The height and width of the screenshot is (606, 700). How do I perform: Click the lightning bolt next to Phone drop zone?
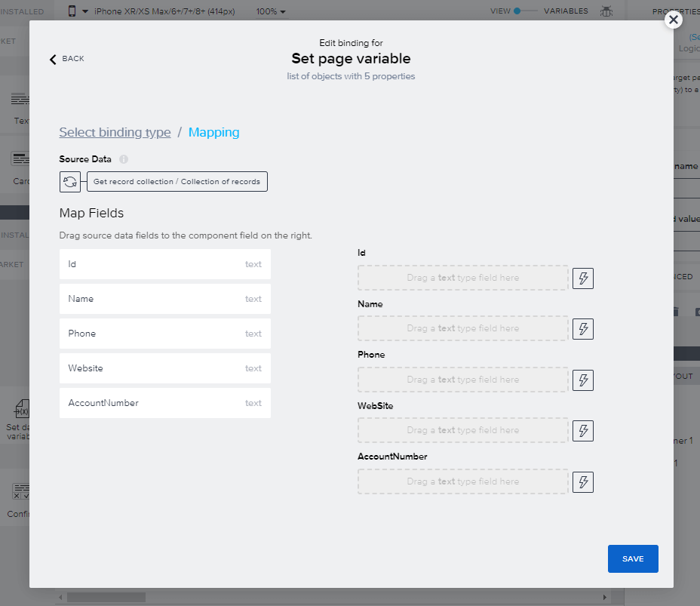click(582, 380)
